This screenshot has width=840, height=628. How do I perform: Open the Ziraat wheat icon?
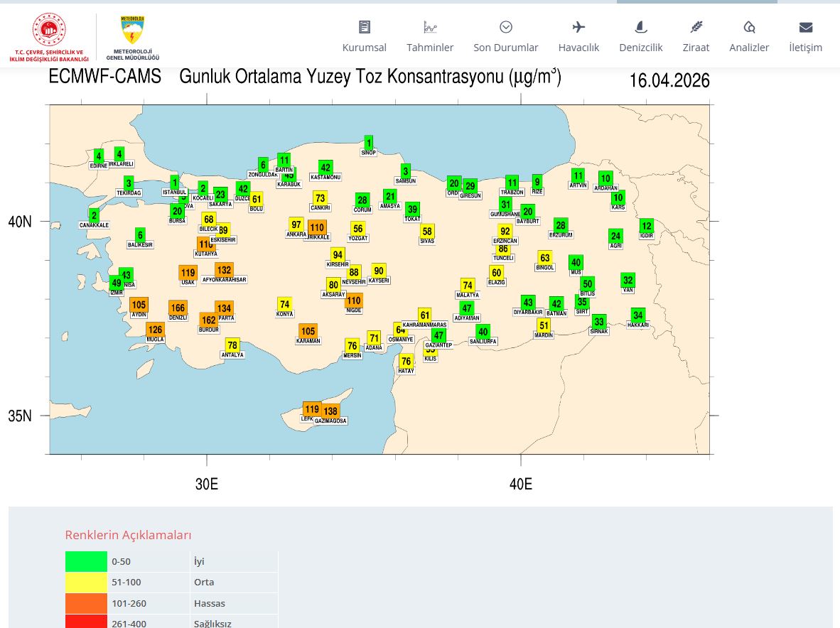point(696,27)
